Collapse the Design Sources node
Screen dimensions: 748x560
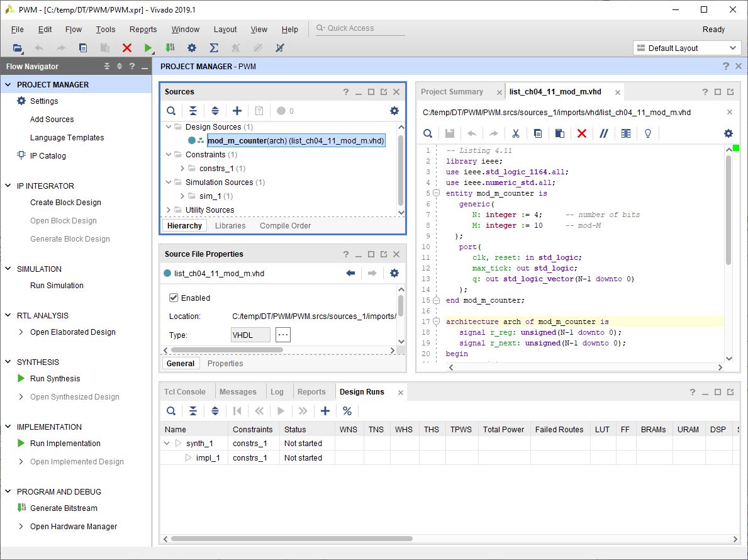coord(169,127)
